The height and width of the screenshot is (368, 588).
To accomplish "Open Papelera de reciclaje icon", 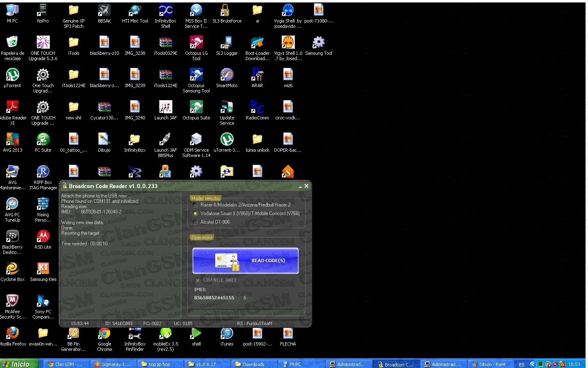I will (x=12, y=48).
